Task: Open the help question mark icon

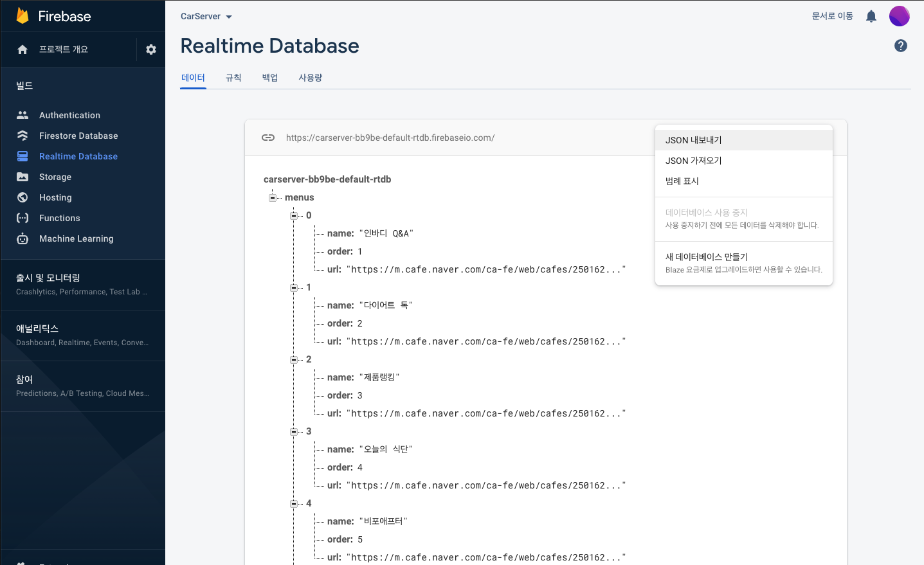Action: coord(900,46)
